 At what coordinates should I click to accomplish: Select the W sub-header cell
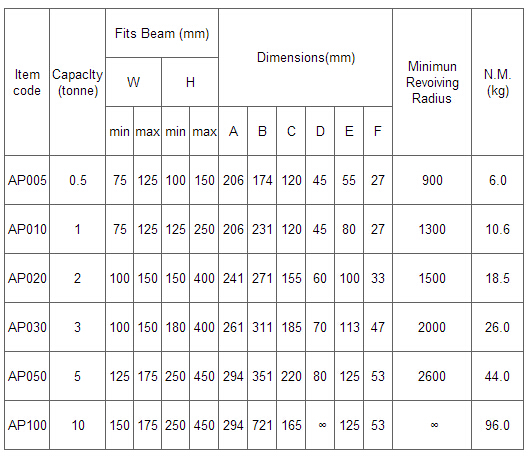point(133,82)
